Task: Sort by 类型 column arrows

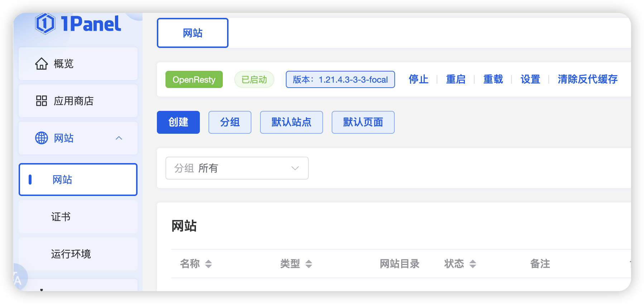Action: 309,264
